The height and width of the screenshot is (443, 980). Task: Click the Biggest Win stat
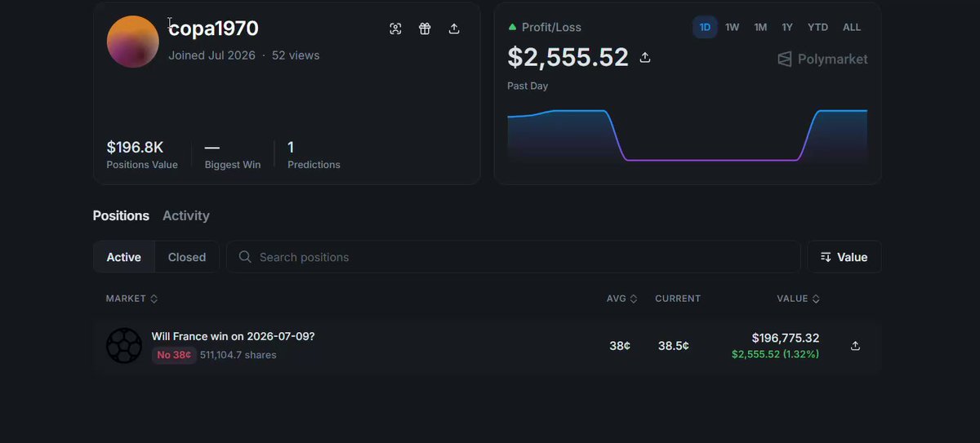point(233,155)
